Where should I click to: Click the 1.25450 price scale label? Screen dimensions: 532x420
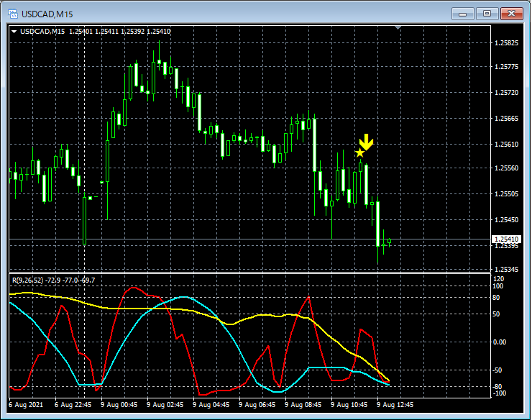[x=506, y=219]
